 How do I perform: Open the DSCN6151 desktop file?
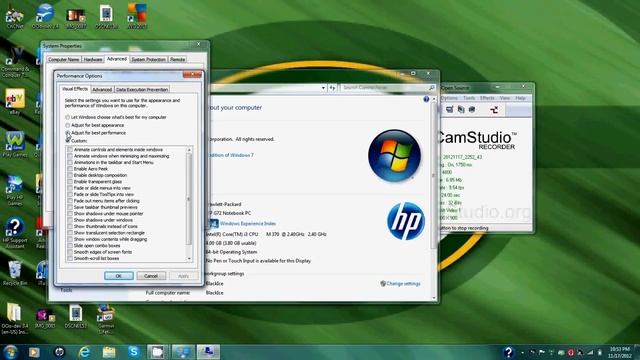coord(76,316)
